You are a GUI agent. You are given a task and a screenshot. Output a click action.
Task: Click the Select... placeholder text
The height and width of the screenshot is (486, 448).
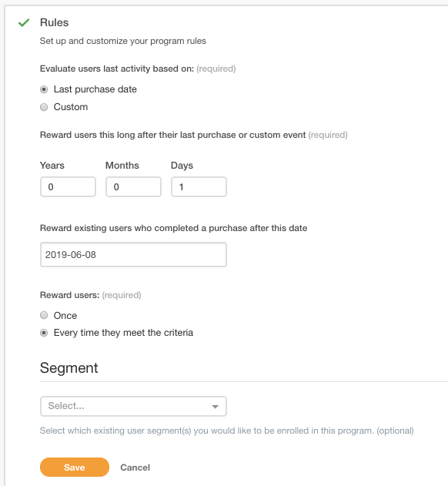point(66,406)
